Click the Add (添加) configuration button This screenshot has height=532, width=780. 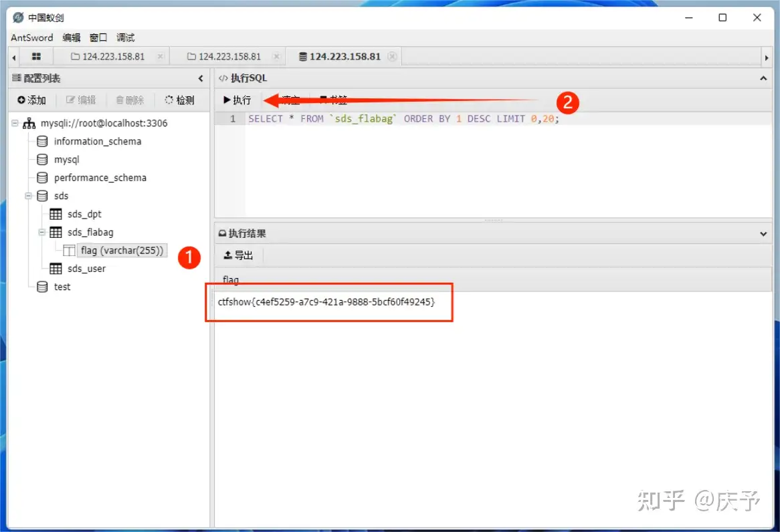pyautogui.click(x=31, y=100)
